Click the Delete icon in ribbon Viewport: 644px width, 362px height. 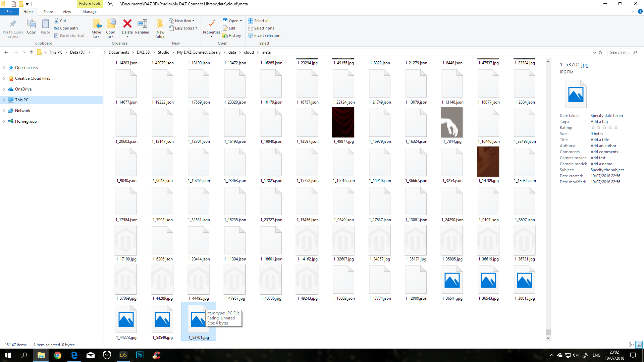[x=127, y=24]
